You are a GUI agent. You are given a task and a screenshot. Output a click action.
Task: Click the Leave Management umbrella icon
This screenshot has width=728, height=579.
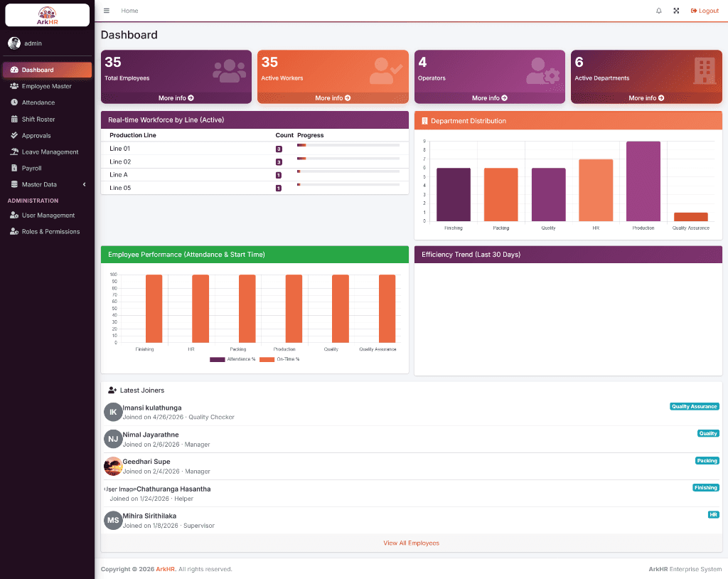pos(14,152)
